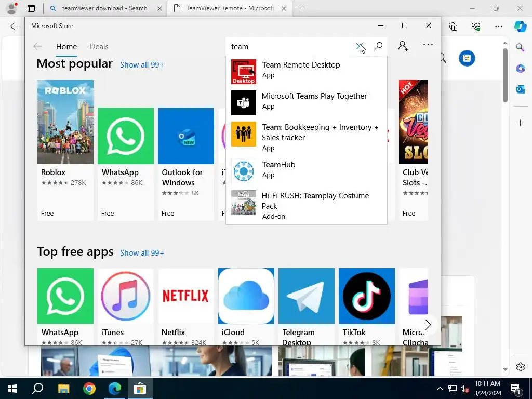Open the iTunes app tile
This screenshot has height=399, width=532.
pos(126,307)
